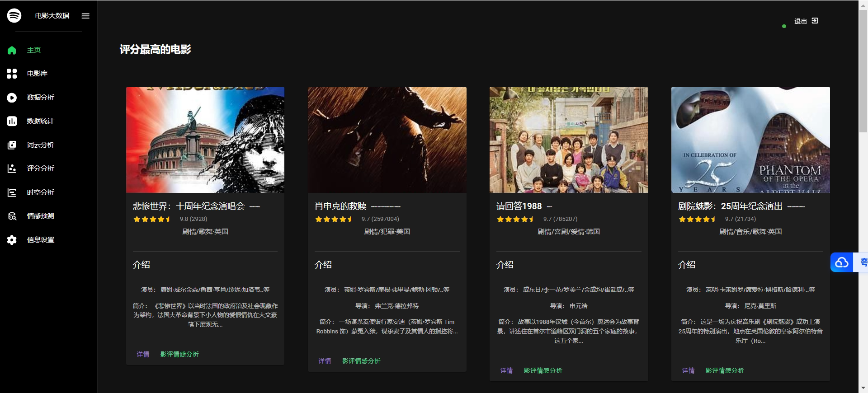This screenshot has width=868, height=393.
Task: Click the title 请回答1988
Action: point(519,206)
